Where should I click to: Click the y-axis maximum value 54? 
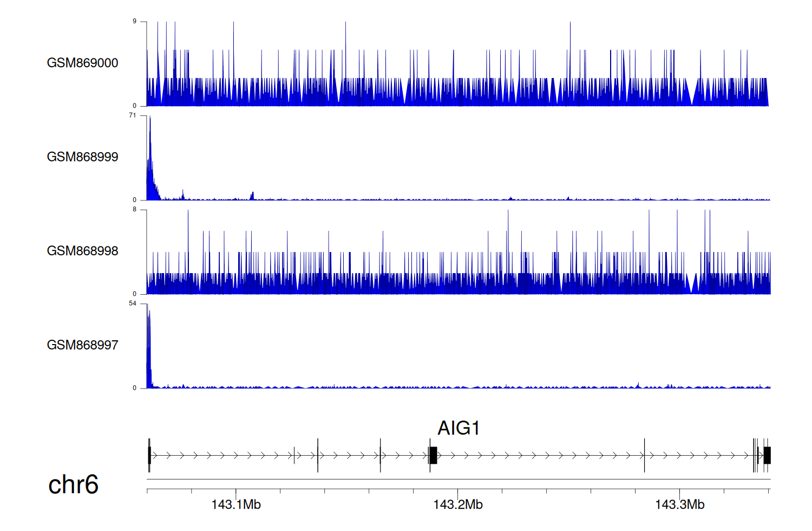[133, 303]
